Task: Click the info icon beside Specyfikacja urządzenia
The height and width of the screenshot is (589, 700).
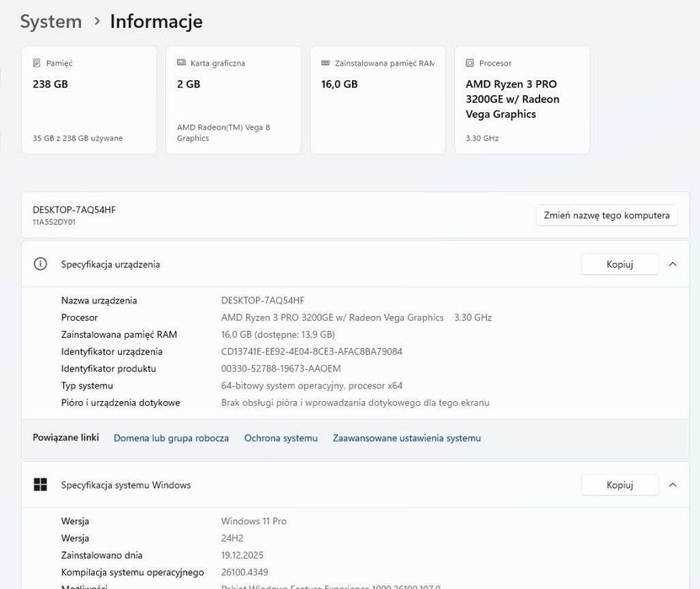Action: coord(40,264)
